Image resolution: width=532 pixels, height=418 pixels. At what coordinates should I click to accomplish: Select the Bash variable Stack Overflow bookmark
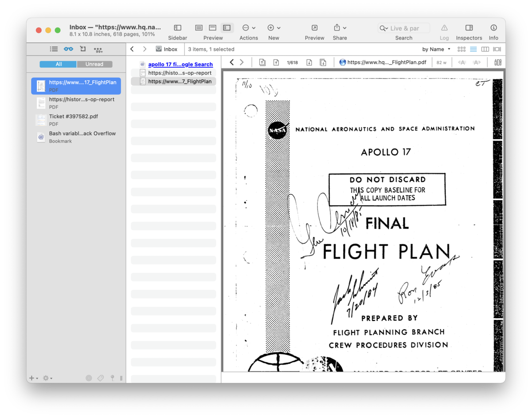[76, 137]
